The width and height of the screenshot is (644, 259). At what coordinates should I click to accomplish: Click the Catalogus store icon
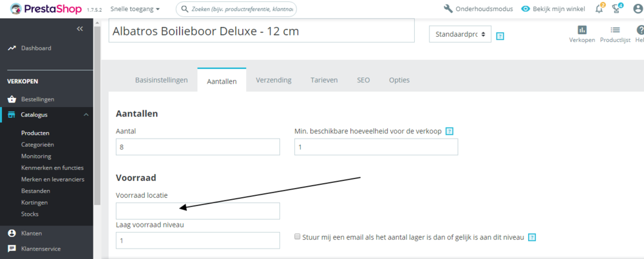click(x=12, y=115)
